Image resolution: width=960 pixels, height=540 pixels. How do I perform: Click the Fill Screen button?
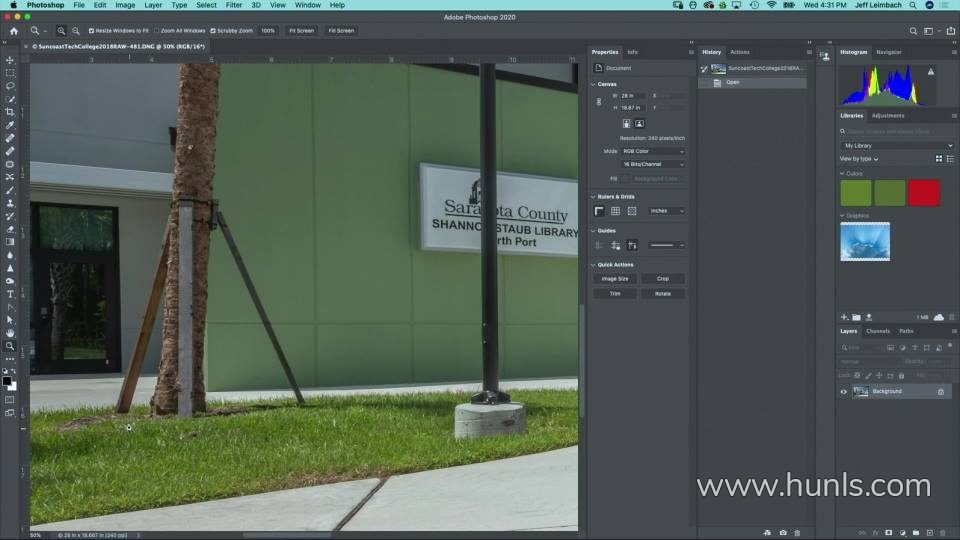(x=341, y=31)
